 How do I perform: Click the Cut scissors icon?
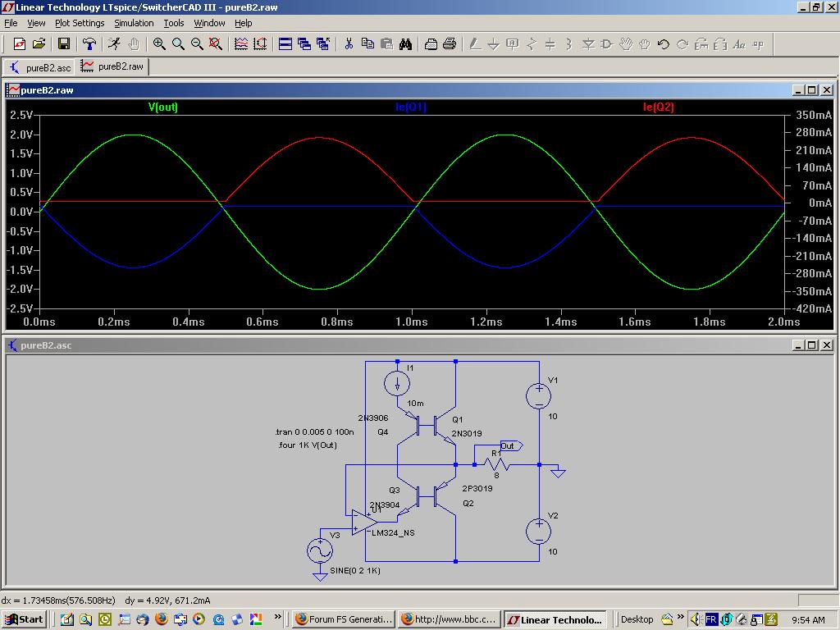[x=349, y=44]
